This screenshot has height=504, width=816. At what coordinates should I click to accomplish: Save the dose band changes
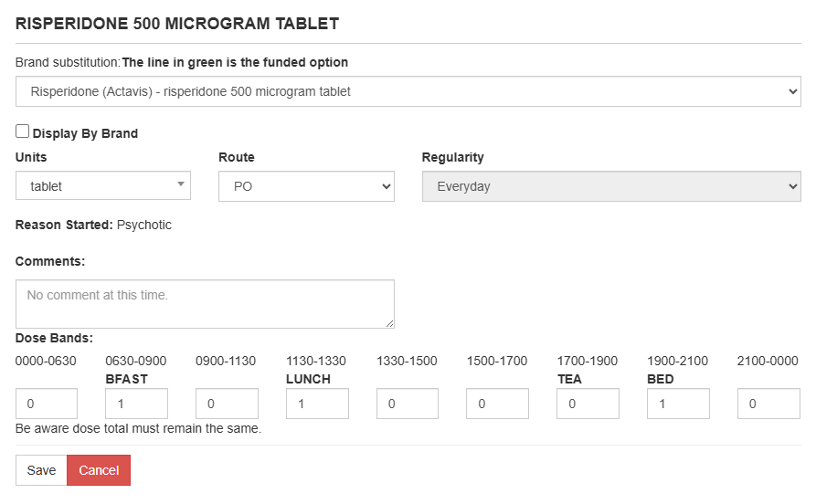click(41, 470)
